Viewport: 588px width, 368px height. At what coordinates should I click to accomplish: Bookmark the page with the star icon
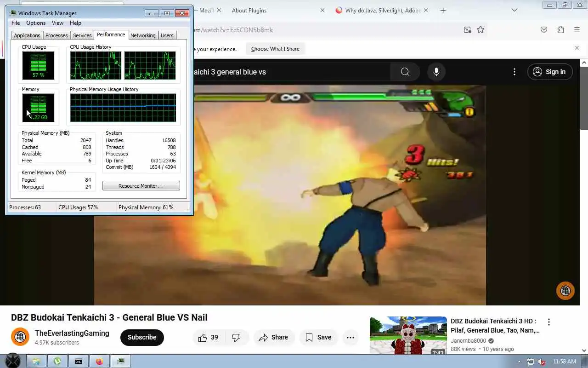pyautogui.click(x=481, y=30)
